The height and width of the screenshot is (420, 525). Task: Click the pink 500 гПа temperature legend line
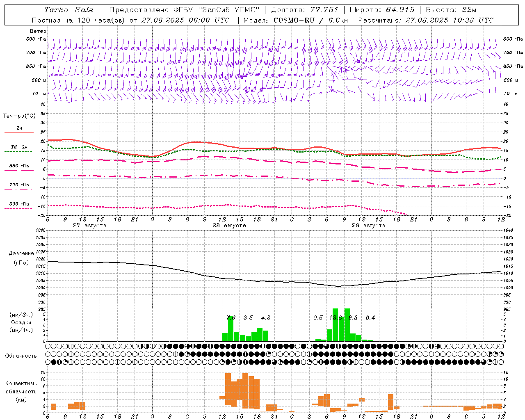18,208
